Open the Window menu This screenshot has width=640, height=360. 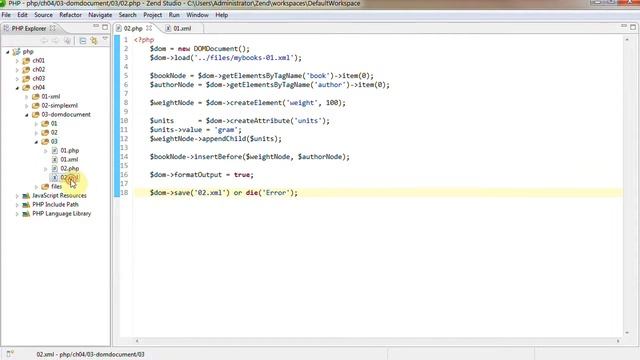point(197,15)
